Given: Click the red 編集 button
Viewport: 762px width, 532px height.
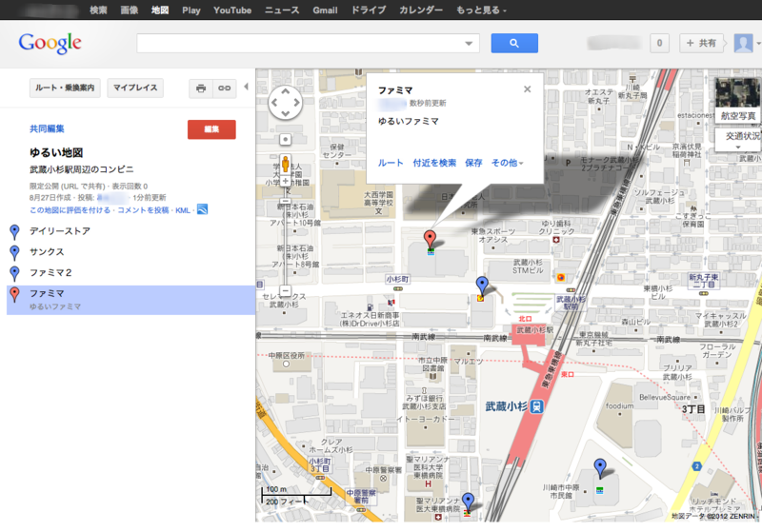Looking at the screenshot, I should point(211,129).
